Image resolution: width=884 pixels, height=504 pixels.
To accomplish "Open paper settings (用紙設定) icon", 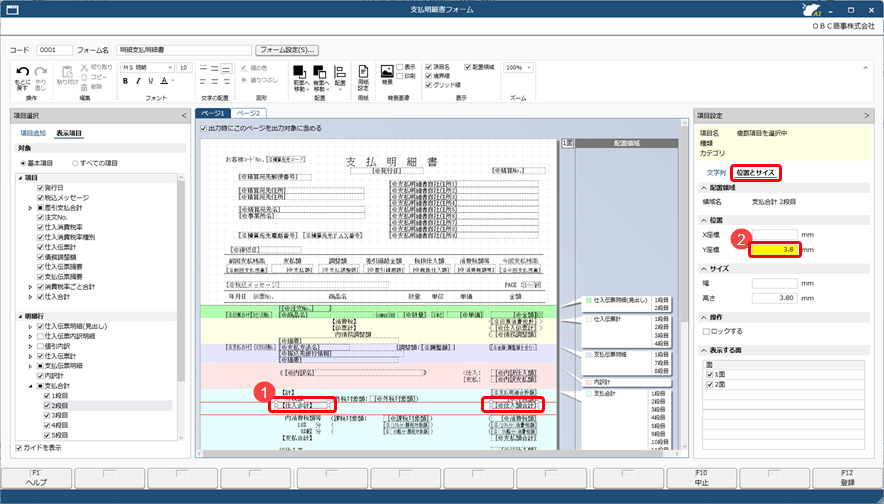I will pos(363,72).
